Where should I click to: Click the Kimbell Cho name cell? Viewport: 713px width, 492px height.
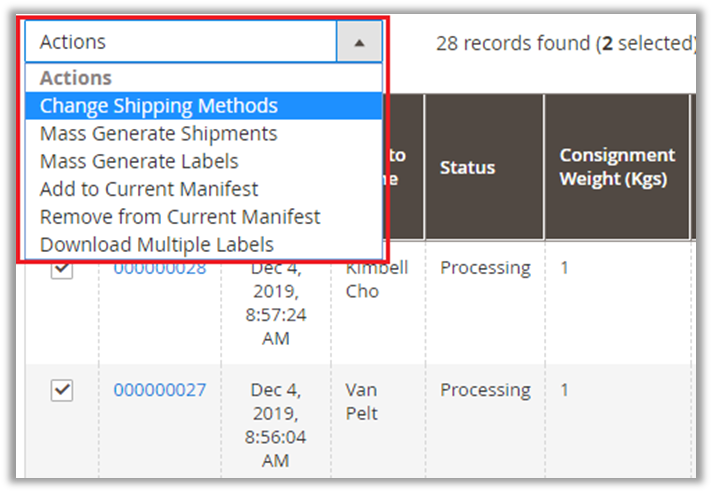(x=376, y=279)
